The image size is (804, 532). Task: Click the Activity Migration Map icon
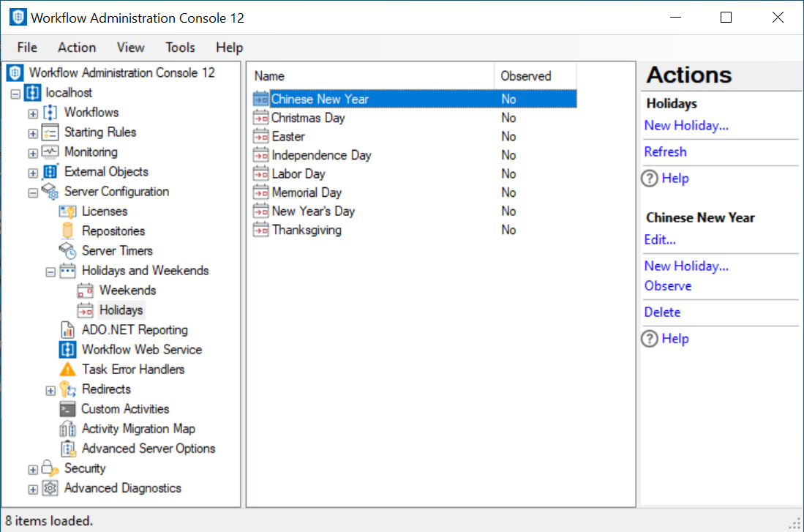pos(68,429)
